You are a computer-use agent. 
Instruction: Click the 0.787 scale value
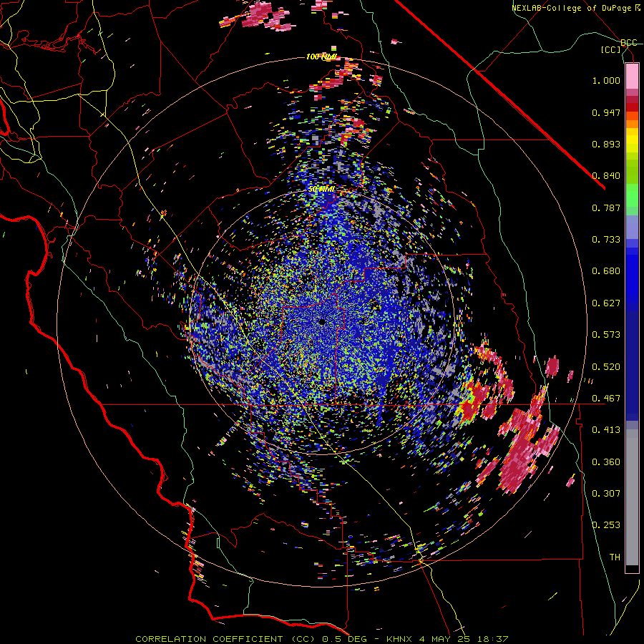point(606,208)
